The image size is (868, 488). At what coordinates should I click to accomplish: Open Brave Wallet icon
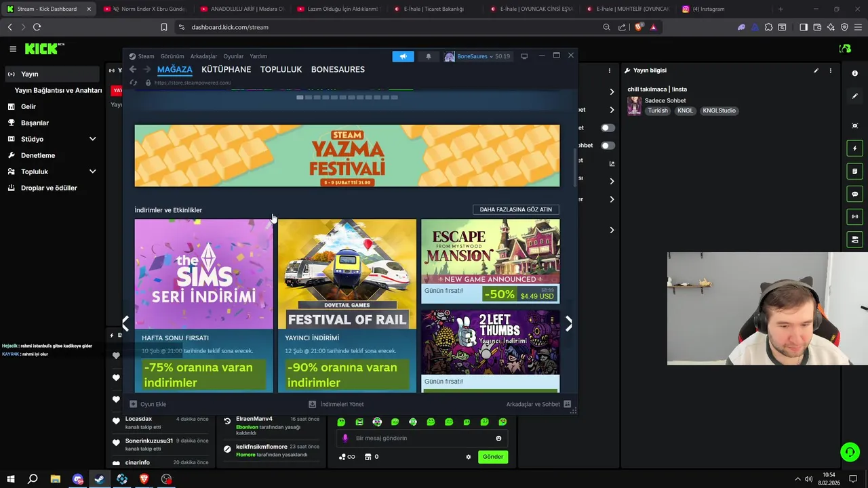point(817,27)
